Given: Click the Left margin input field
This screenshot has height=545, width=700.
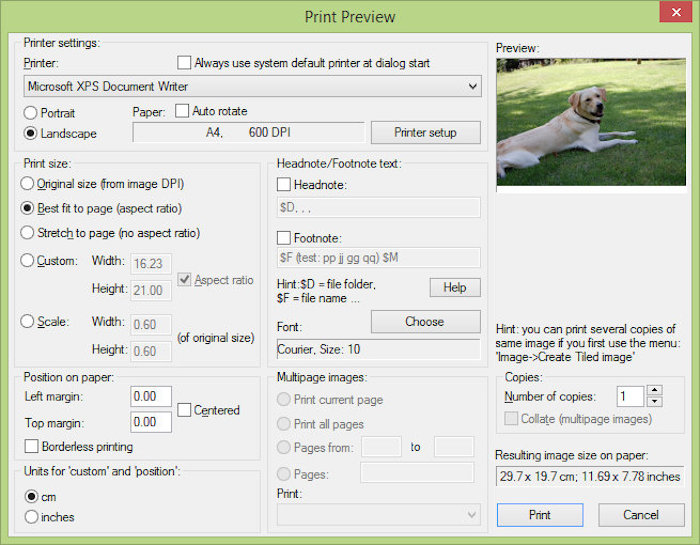Looking at the screenshot, I should [151, 397].
